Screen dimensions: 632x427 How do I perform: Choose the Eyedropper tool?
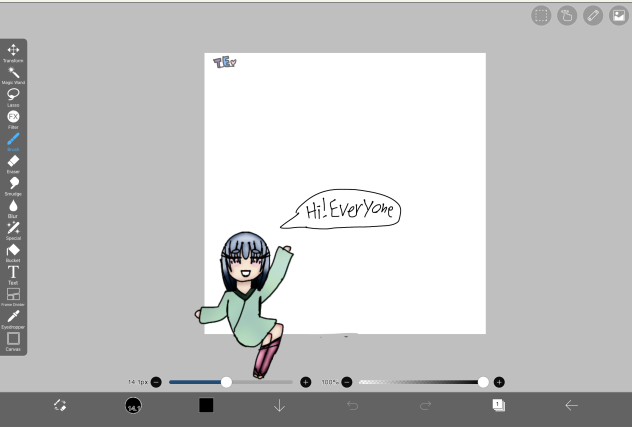[14, 317]
